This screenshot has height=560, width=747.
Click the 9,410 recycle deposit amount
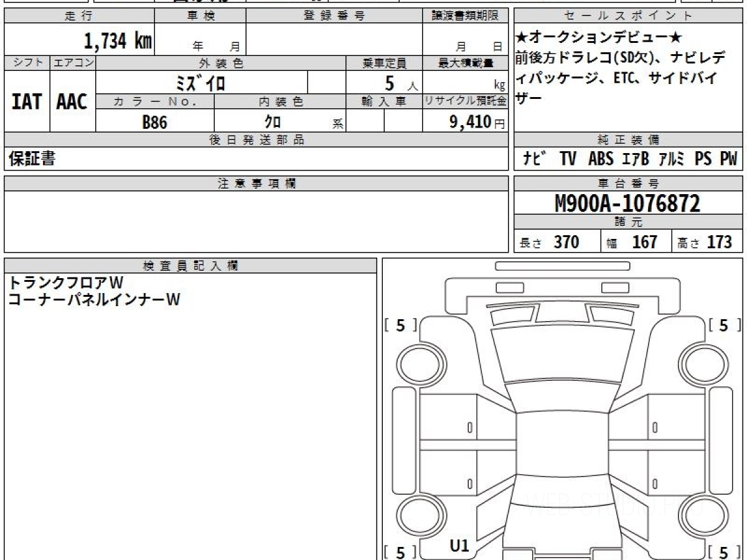[x=471, y=122]
